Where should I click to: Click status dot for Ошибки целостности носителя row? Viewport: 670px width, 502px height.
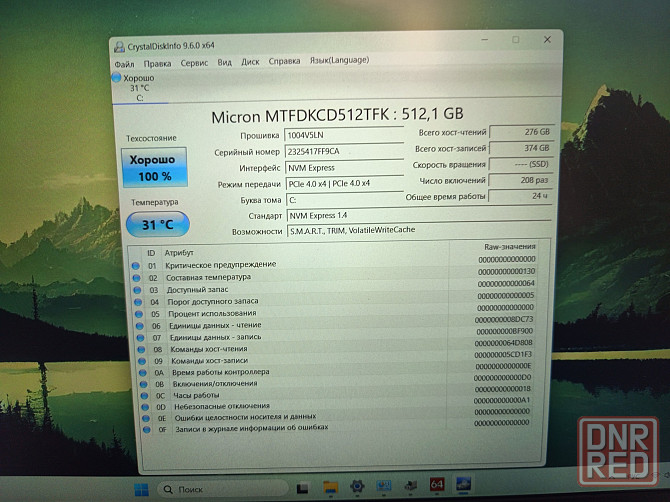(x=146, y=418)
